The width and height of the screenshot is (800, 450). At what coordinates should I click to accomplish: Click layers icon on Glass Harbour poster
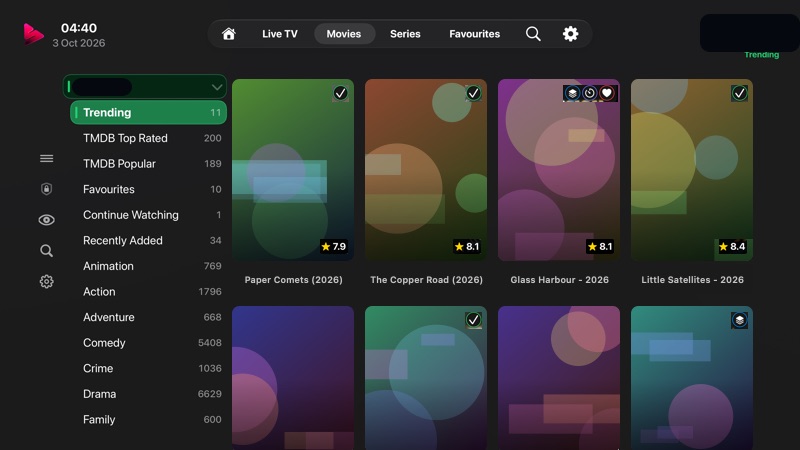pyautogui.click(x=572, y=93)
